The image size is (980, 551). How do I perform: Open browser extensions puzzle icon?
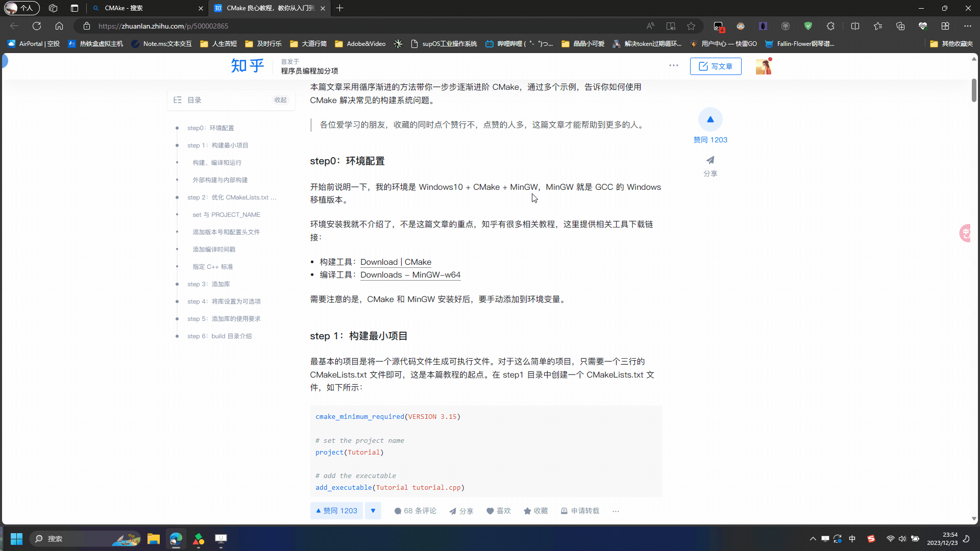coord(830,26)
